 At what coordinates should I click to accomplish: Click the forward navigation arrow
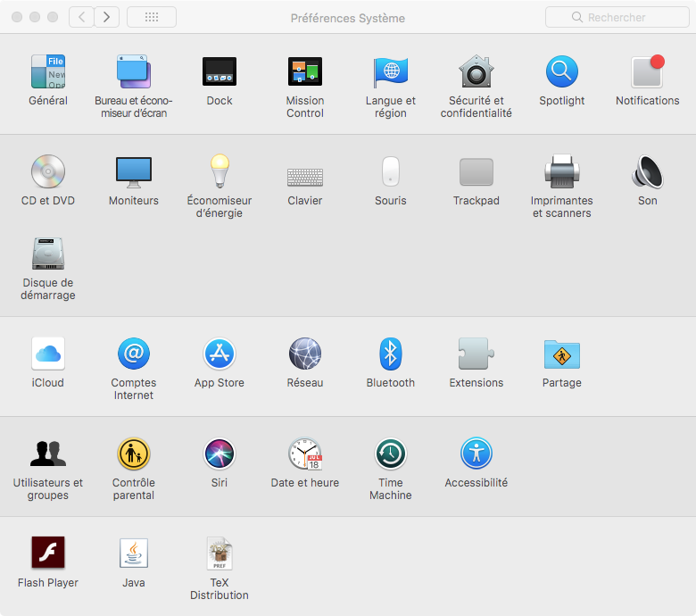pos(106,17)
